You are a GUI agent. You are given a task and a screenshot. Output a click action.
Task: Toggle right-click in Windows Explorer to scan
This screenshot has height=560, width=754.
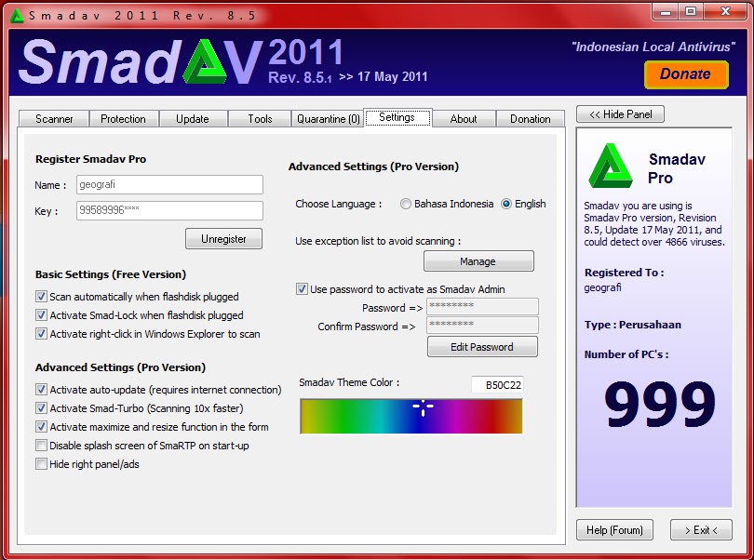[x=41, y=334]
